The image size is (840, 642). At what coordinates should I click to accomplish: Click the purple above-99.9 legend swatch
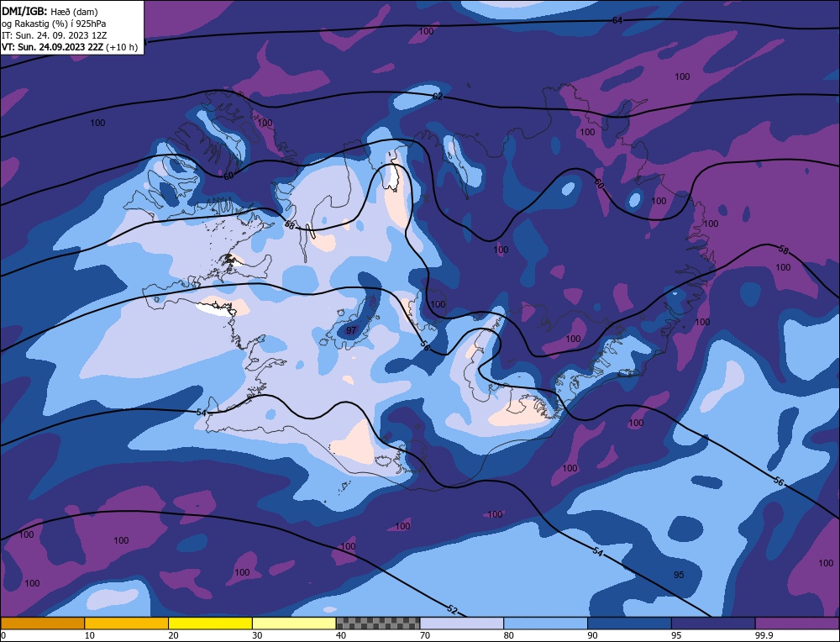[797, 623]
